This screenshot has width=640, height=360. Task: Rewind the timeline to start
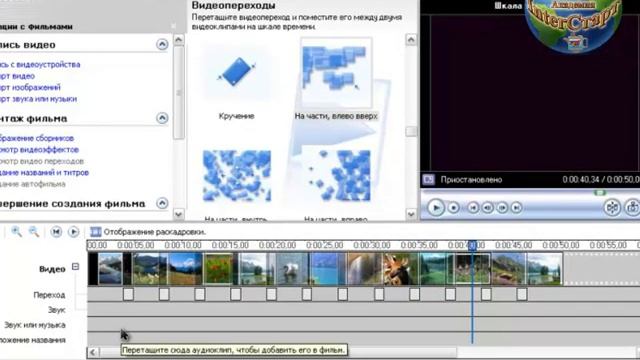point(56,232)
